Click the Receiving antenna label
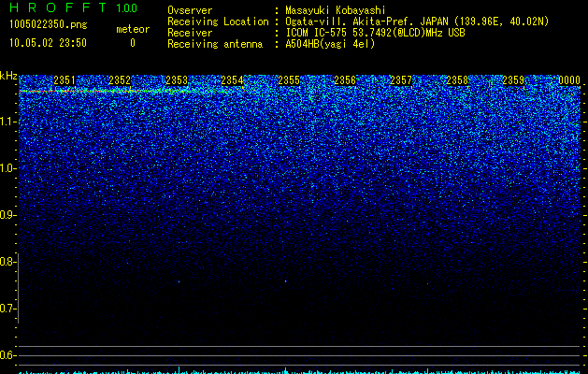This screenshot has height=374, width=588. click(x=215, y=44)
